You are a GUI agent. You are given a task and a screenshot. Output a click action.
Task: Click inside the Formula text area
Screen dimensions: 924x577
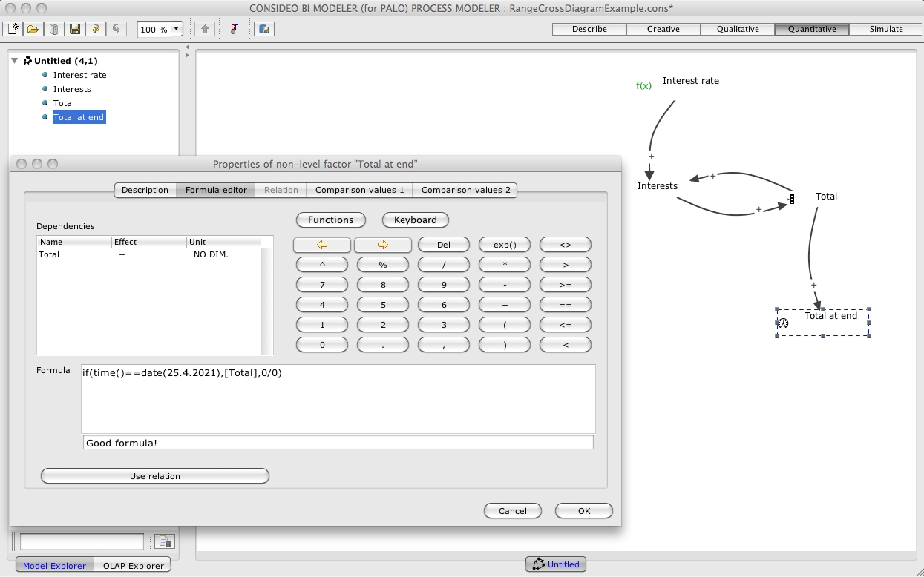(338, 399)
